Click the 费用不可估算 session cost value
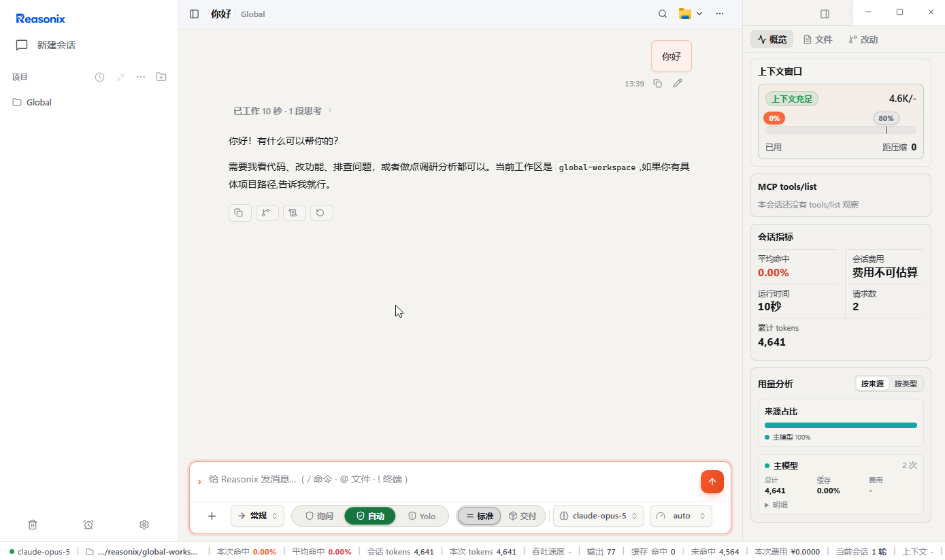This screenshot has width=945, height=560. pyautogui.click(x=885, y=273)
